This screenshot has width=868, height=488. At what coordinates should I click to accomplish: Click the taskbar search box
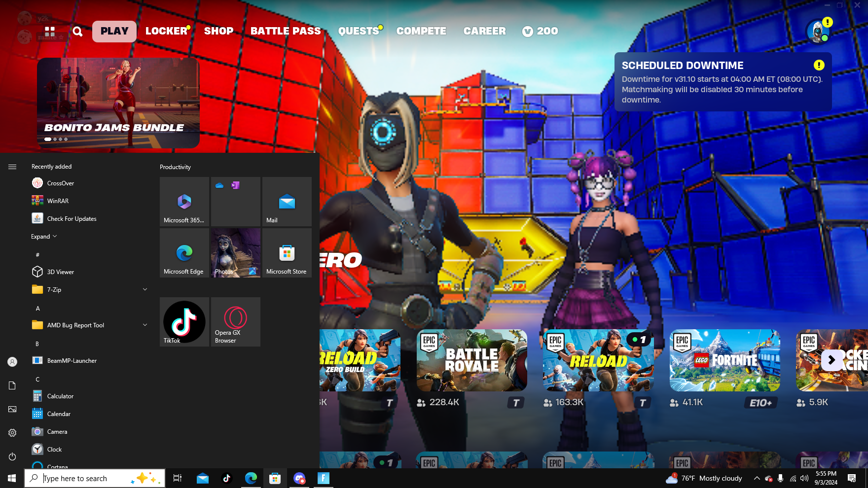(x=95, y=478)
